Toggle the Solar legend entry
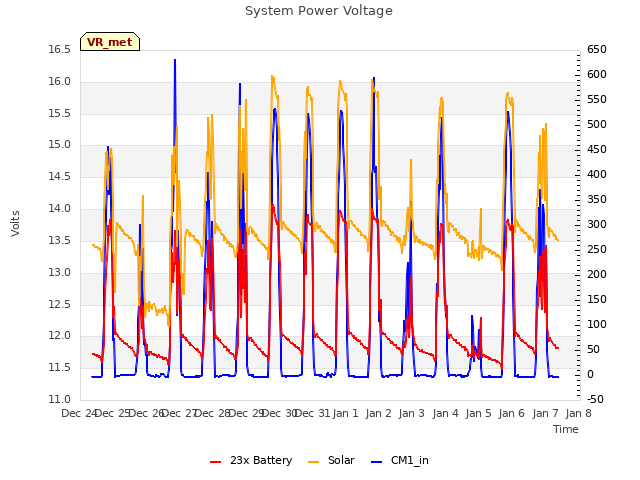 pyautogui.click(x=331, y=460)
